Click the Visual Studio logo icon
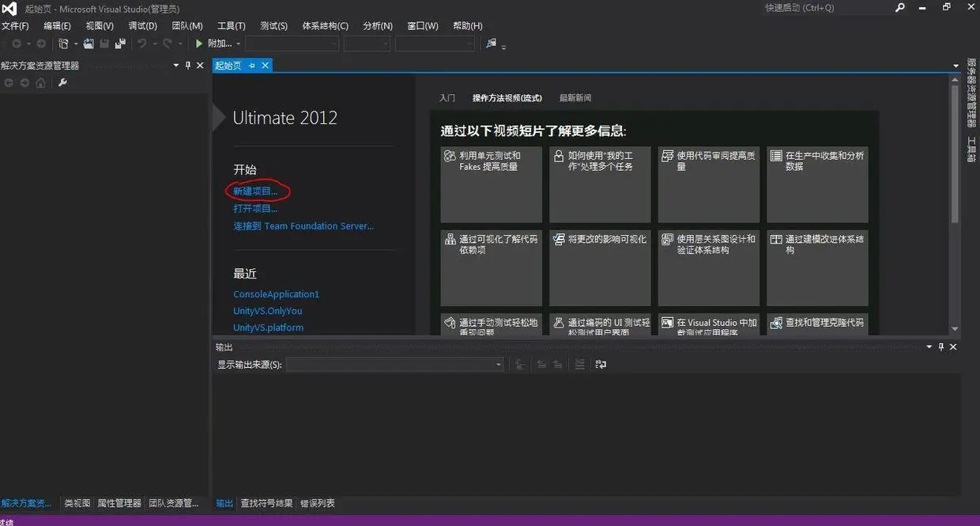 tap(9, 9)
